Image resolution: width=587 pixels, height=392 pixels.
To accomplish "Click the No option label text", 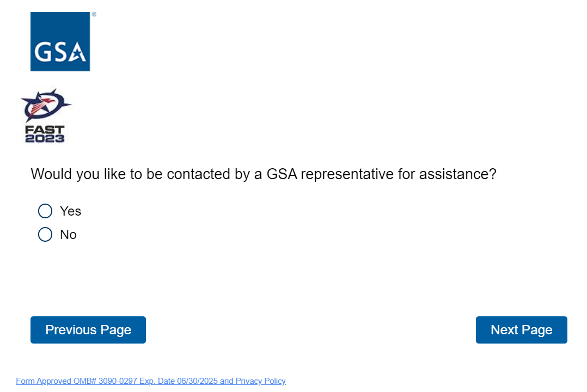I will (x=68, y=235).
